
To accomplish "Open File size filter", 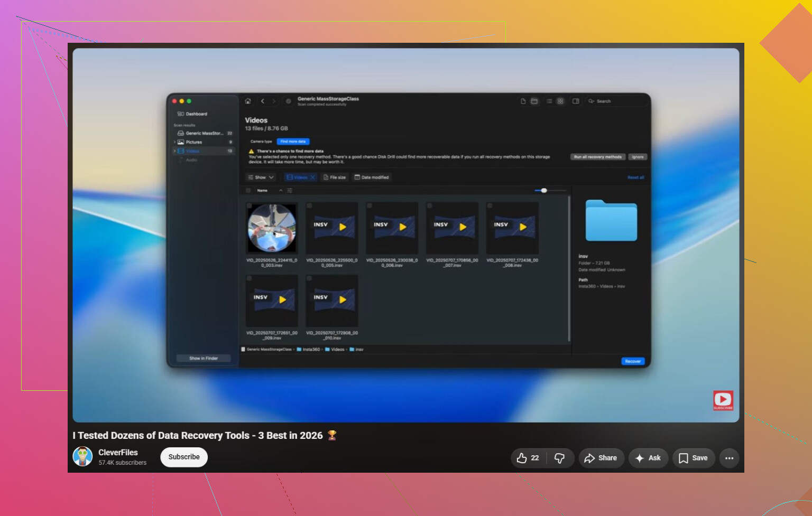I will [x=335, y=177].
